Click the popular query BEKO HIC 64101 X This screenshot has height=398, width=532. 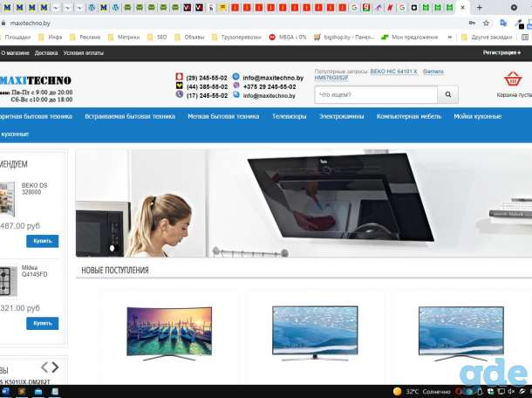coord(393,72)
